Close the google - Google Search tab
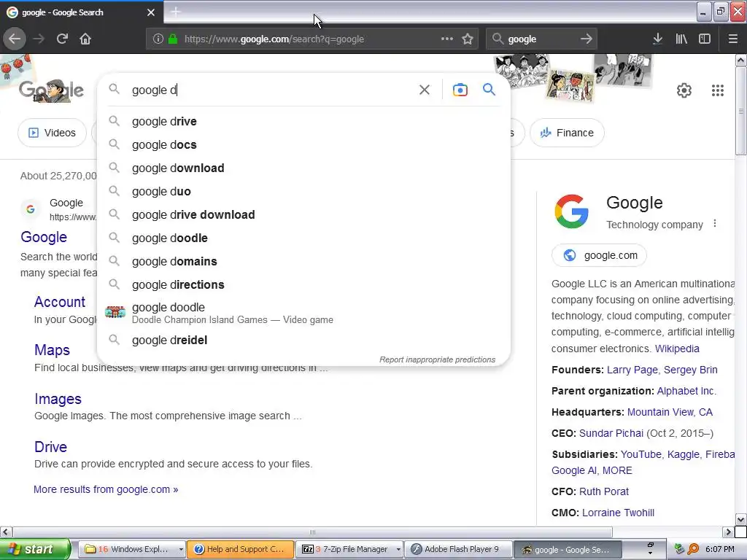This screenshot has width=747, height=560. coord(151,12)
